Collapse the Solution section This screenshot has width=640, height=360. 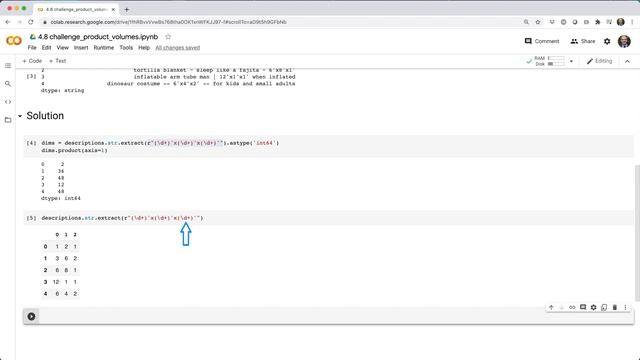coord(20,116)
